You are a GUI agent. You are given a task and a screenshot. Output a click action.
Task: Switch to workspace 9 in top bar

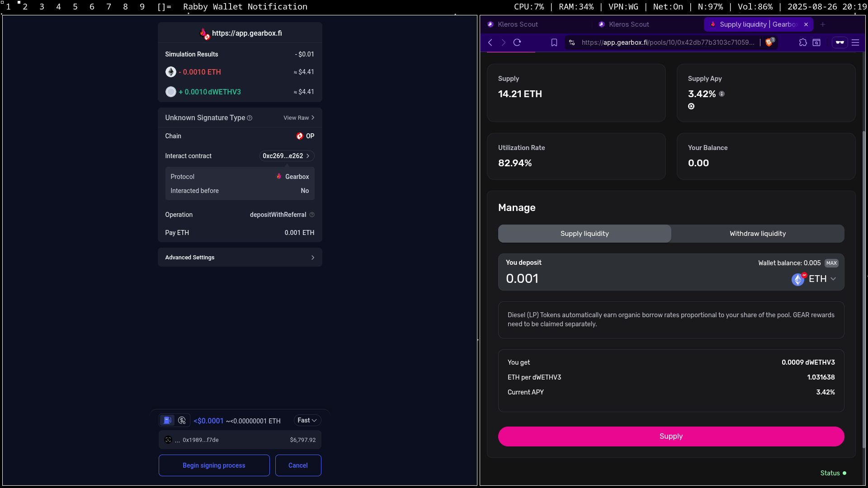click(142, 7)
